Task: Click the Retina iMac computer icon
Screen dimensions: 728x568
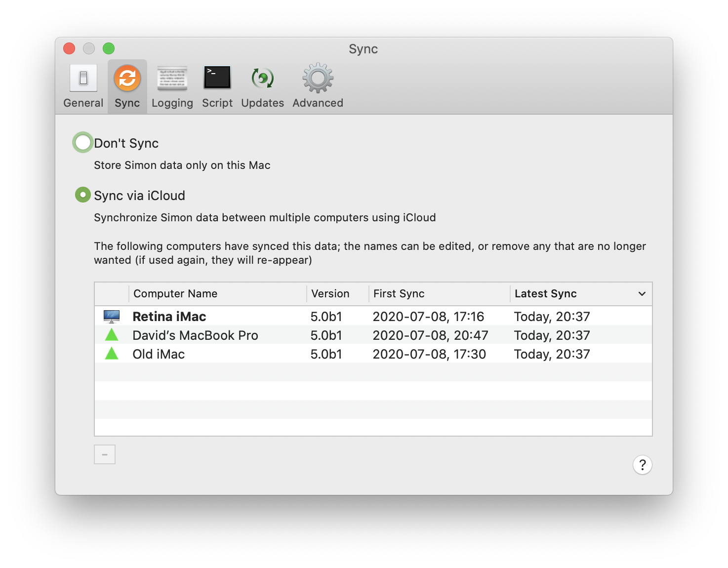Action: pyautogui.click(x=112, y=316)
